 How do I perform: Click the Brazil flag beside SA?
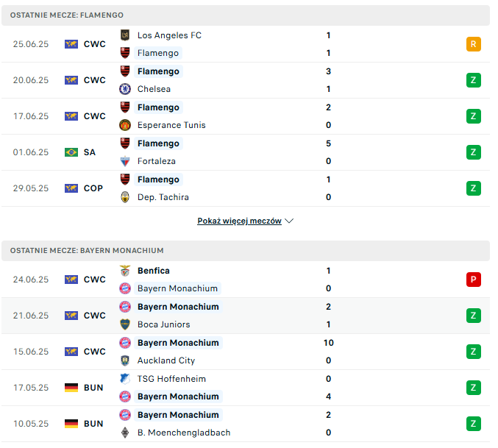point(71,152)
